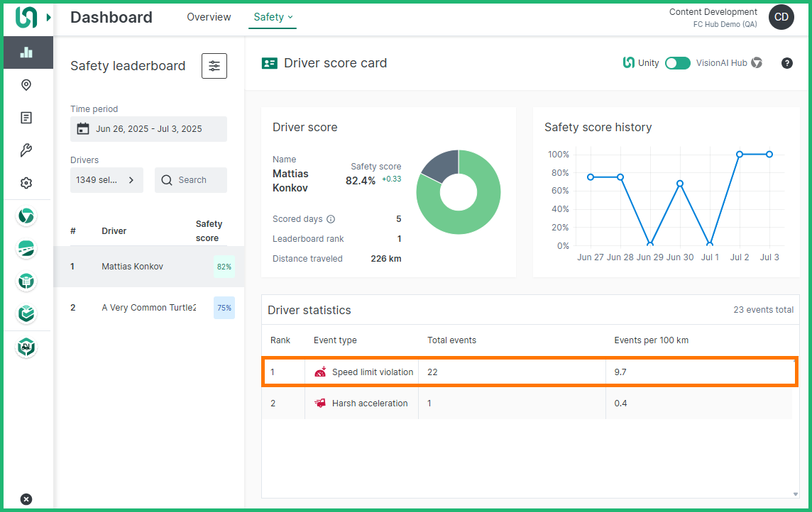Open the leaderboard filter settings icon
812x512 pixels.
pyautogui.click(x=214, y=66)
